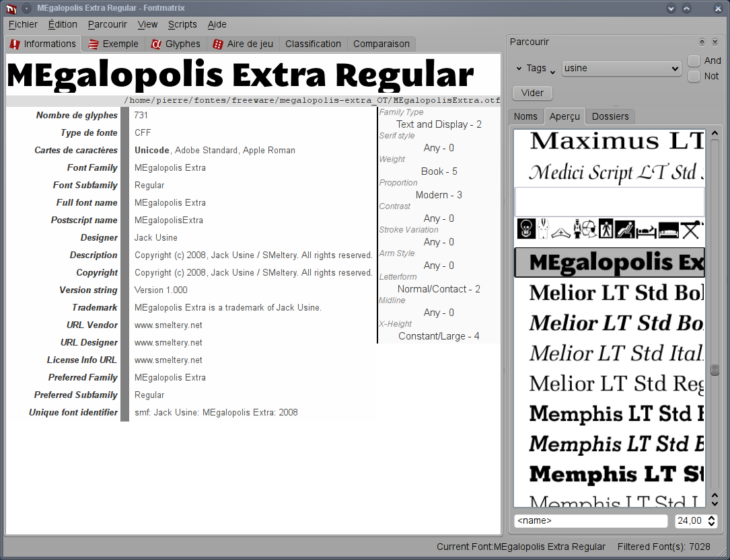Switch to the Dossiers tab
The height and width of the screenshot is (560, 730).
click(x=610, y=116)
